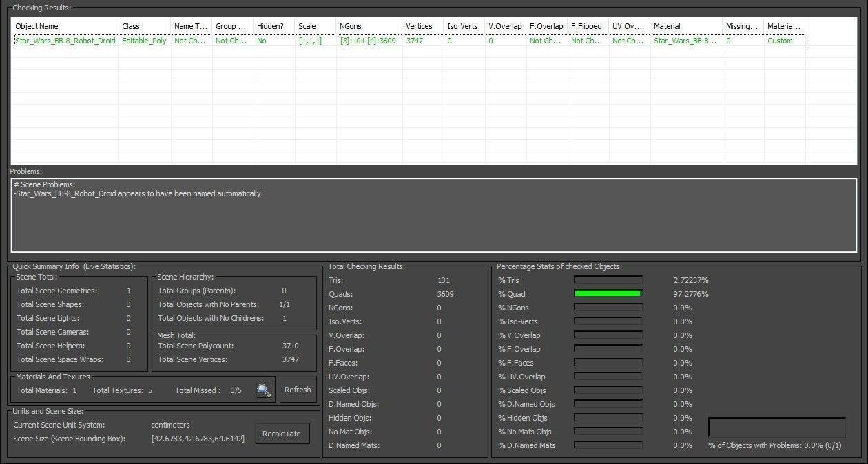The image size is (868, 464).
Task: Click the F.Overlap column header
Action: 547,26
